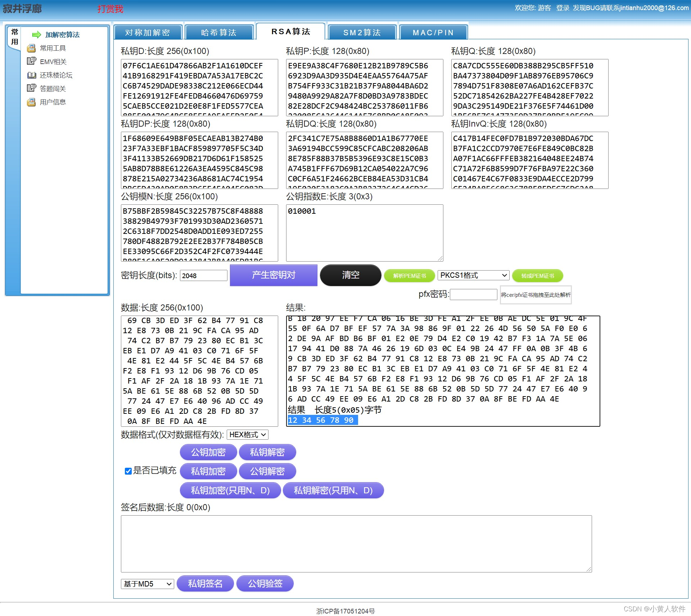Image resolution: width=691 pixels, height=616 pixels.
Task: Click the 用户信息 sidebar icon
Action: click(31, 102)
